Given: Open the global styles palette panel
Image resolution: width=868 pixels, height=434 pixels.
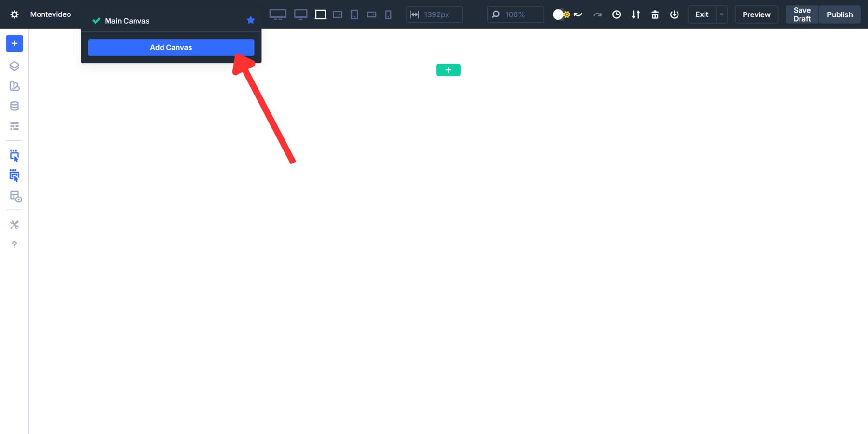Looking at the screenshot, I should click(x=14, y=86).
